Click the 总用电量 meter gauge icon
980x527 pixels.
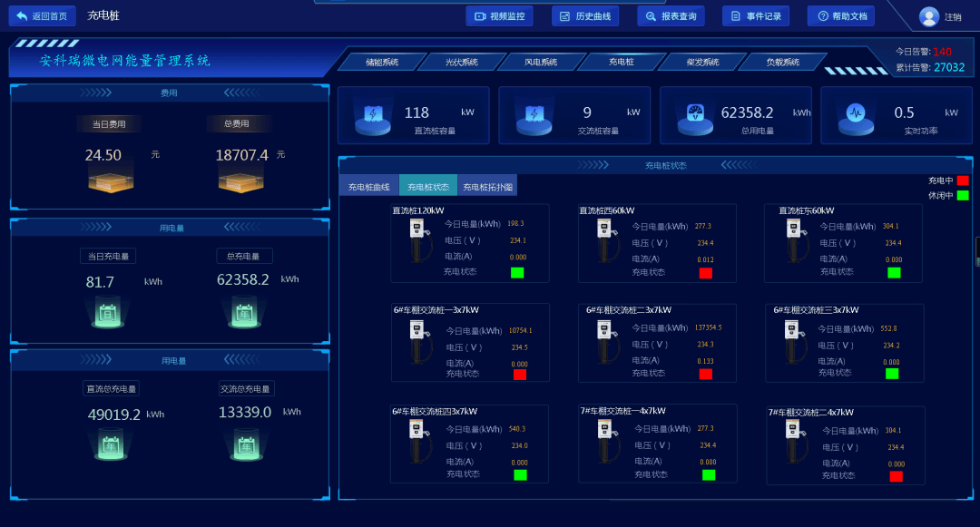click(x=696, y=115)
